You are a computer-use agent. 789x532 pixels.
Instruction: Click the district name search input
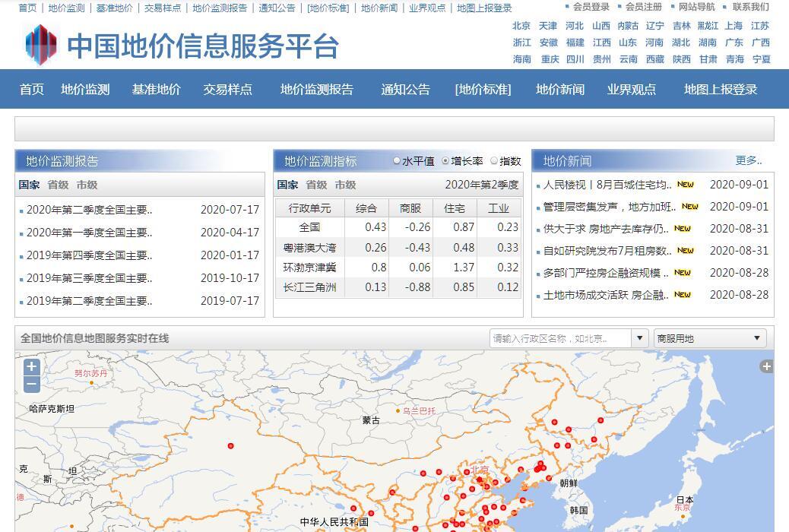[560, 338]
